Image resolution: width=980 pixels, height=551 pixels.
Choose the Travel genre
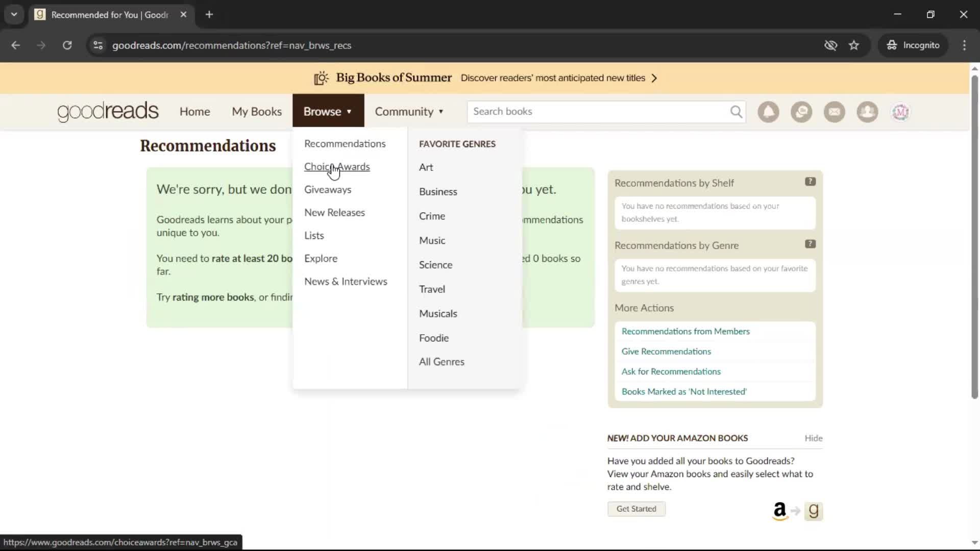click(432, 289)
